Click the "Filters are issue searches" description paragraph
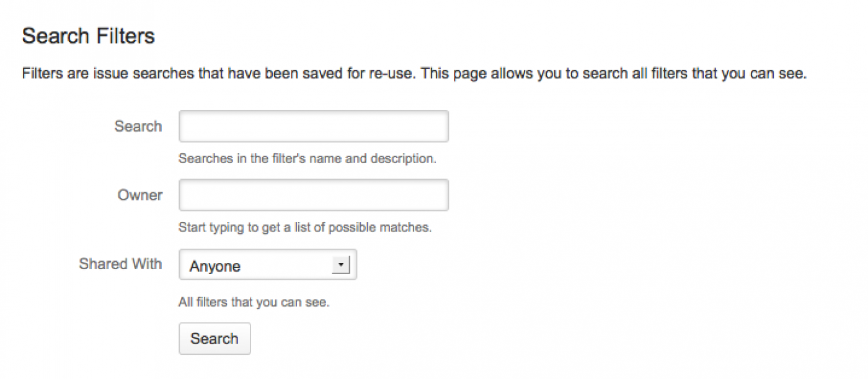This screenshot has height=379, width=868. coord(414,74)
